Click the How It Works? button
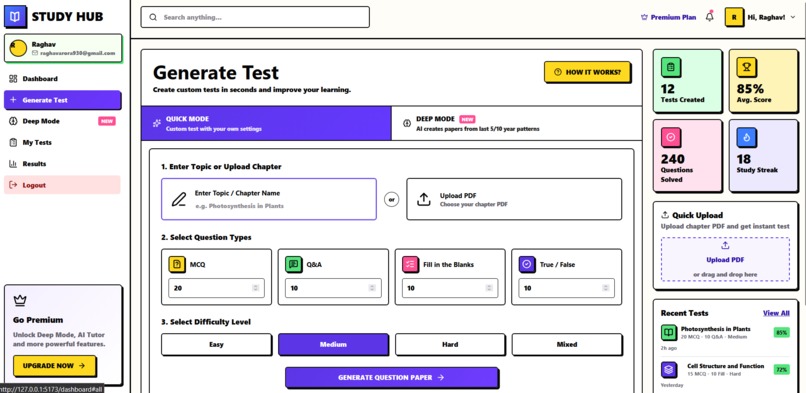This screenshot has height=393, width=806. coord(588,72)
